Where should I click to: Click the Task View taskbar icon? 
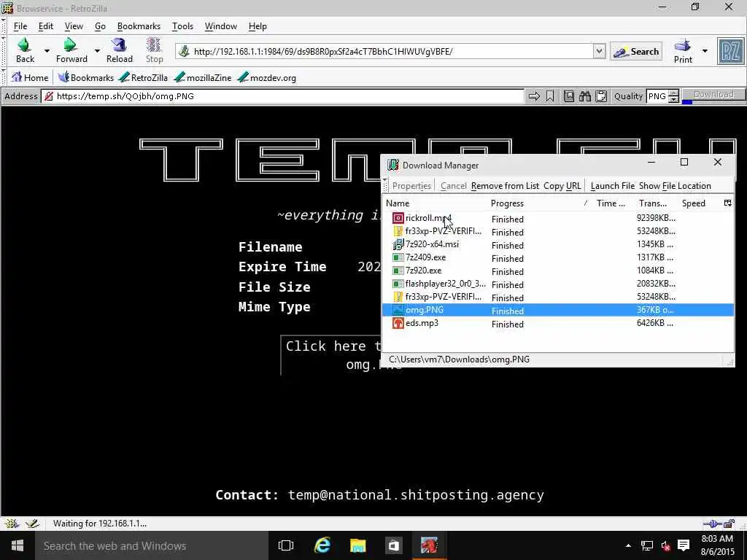pos(286,545)
